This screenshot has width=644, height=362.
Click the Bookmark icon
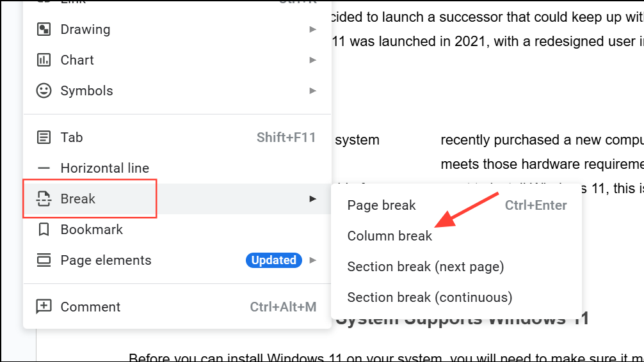(x=44, y=230)
